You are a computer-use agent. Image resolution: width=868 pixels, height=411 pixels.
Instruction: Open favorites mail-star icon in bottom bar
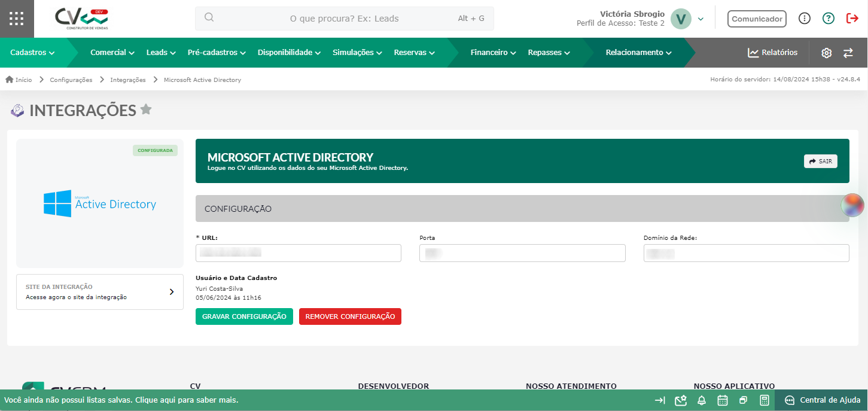coord(680,400)
